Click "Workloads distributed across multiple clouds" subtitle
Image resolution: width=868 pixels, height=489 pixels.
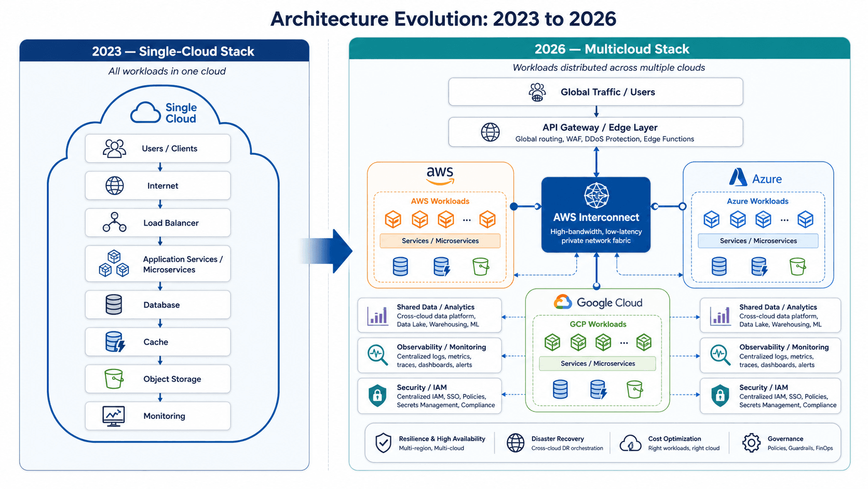pyautogui.click(x=609, y=68)
